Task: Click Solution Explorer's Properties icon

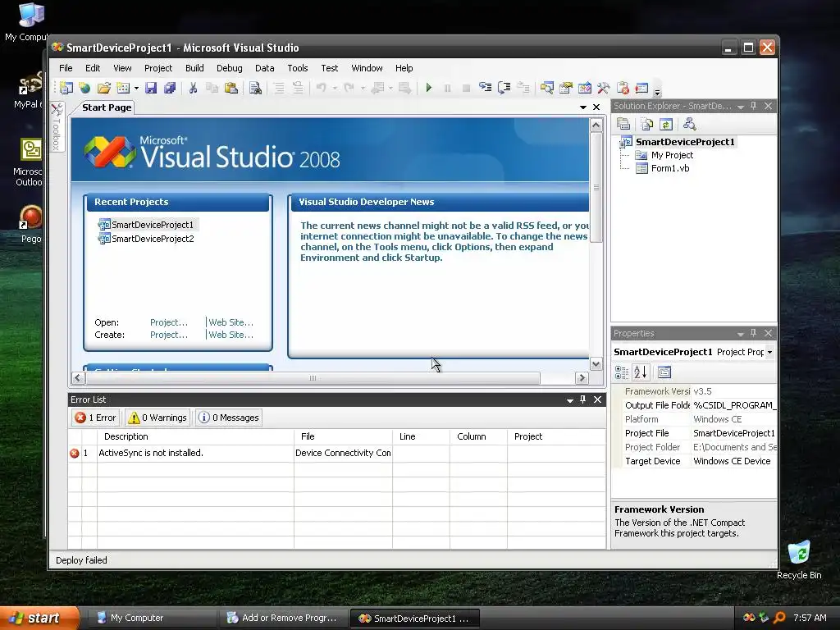Action: pyautogui.click(x=623, y=125)
